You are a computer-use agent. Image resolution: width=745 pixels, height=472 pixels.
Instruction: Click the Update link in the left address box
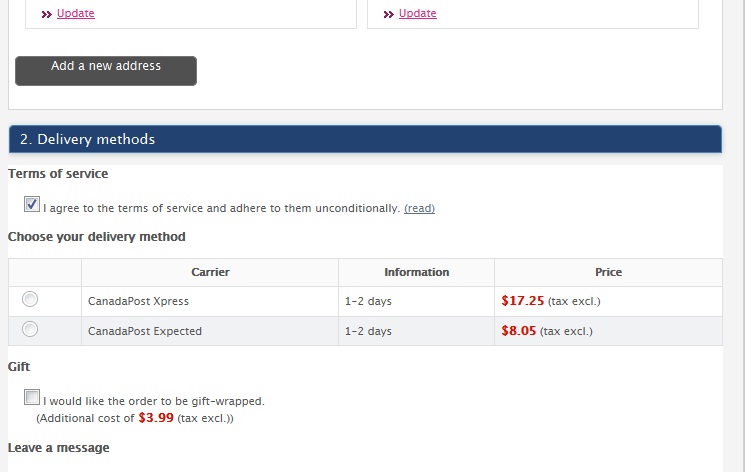tap(76, 13)
